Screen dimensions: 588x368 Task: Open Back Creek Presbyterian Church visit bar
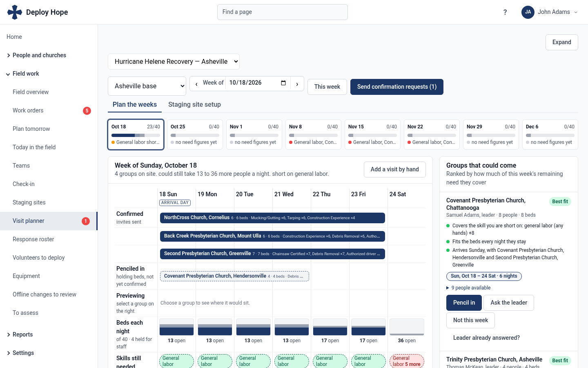pyautogui.click(x=272, y=236)
